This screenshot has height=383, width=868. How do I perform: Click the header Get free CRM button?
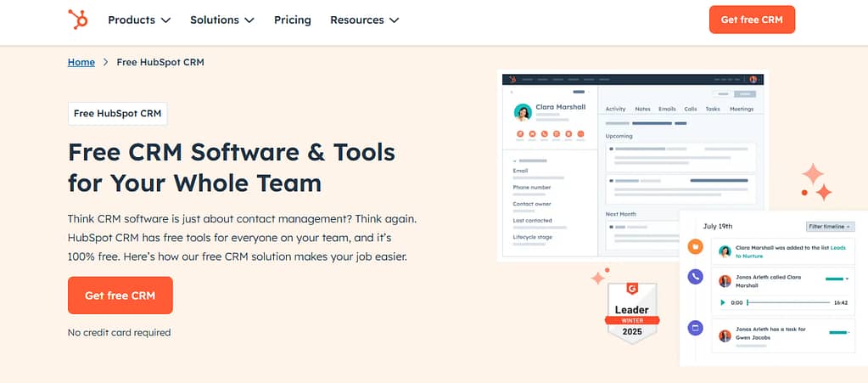pyautogui.click(x=752, y=20)
